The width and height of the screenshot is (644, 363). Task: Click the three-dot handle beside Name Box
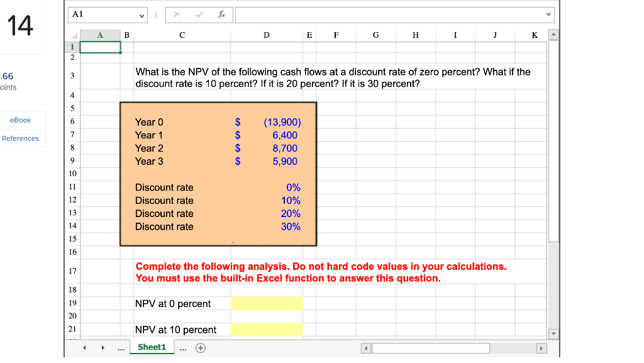(x=156, y=14)
